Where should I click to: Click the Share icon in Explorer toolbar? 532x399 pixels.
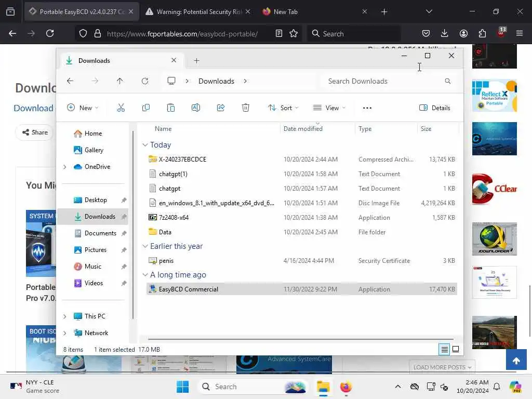click(220, 108)
